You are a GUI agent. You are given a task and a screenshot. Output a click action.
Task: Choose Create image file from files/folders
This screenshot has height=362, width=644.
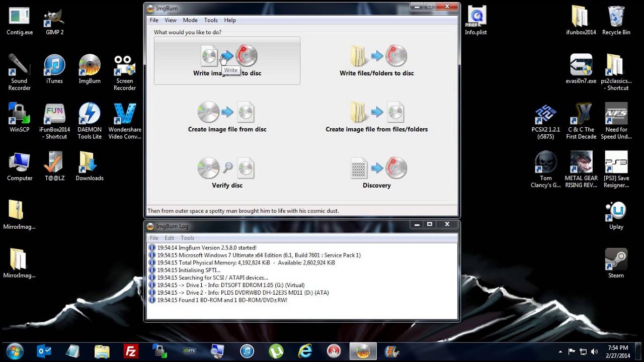pyautogui.click(x=376, y=117)
